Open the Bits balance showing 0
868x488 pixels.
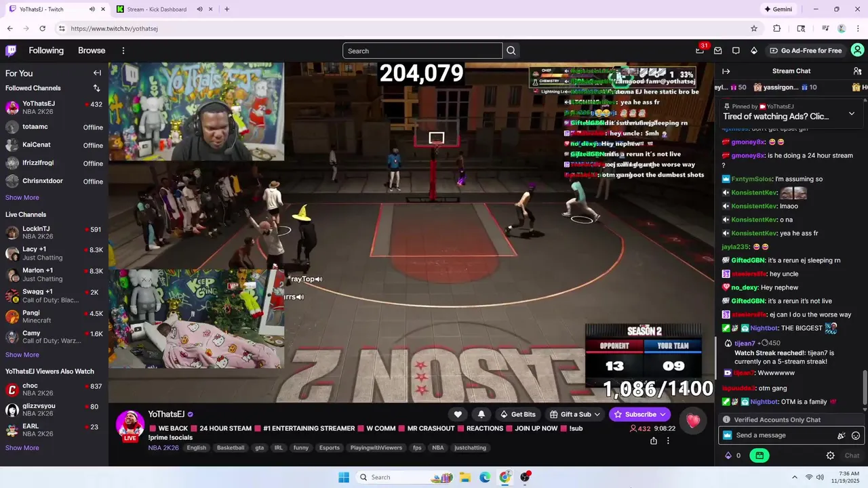tap(733, 455)
